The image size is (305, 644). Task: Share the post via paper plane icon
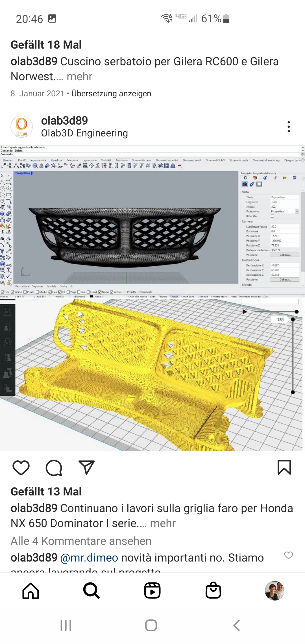[x=86, y=468]
